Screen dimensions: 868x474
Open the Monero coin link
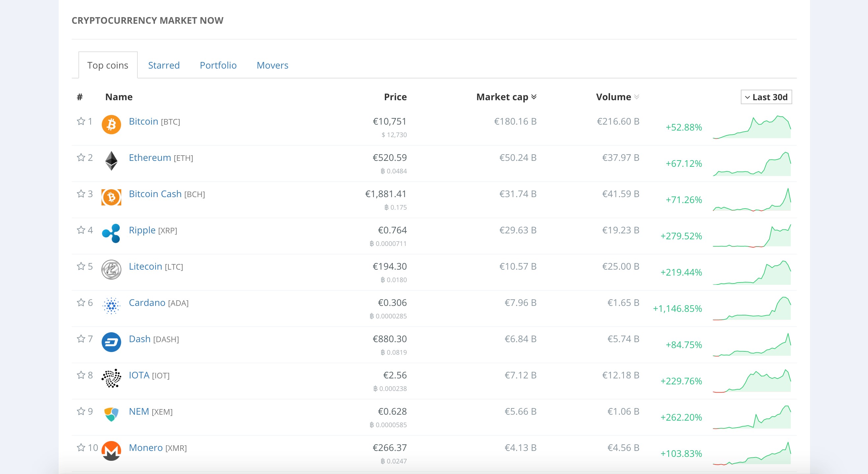click(x=146, y=448)
